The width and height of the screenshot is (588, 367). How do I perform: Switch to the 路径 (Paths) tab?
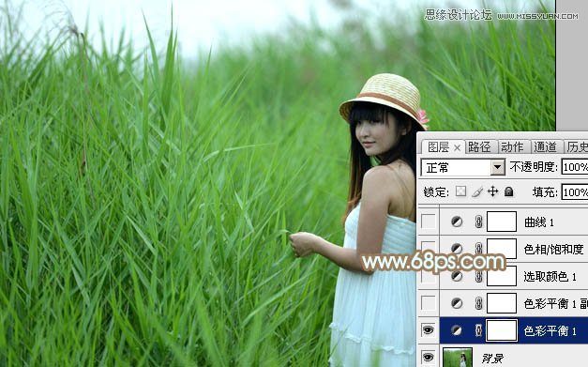(479, 147)
